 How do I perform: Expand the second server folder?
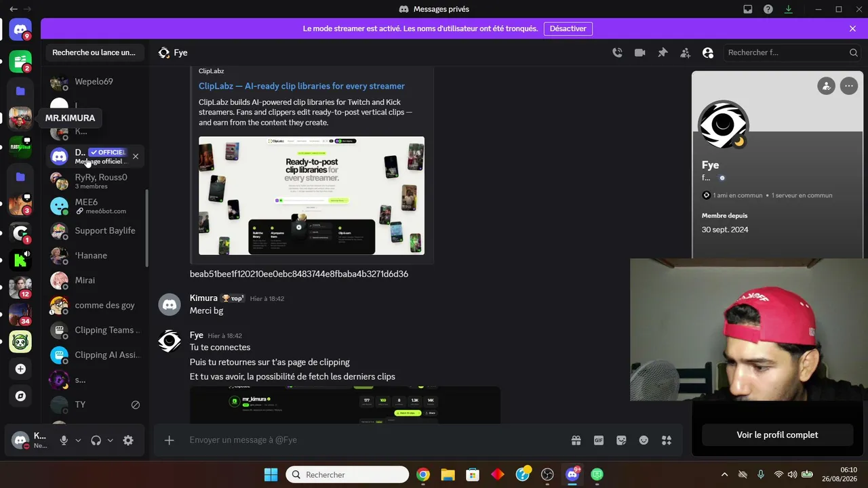[20, 177]
